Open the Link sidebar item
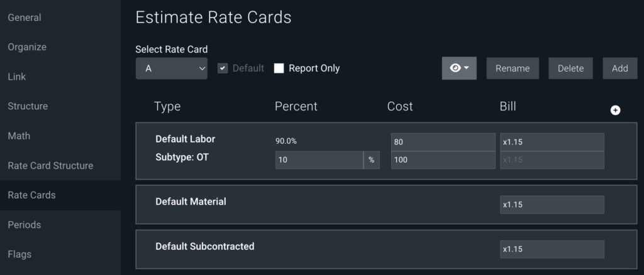Screen dimensions: 644x275 click(x=17, y=77)
